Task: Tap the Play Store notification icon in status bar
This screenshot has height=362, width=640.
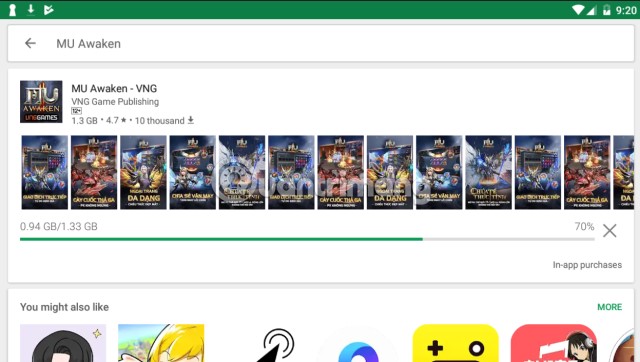Action: [49, 10]
